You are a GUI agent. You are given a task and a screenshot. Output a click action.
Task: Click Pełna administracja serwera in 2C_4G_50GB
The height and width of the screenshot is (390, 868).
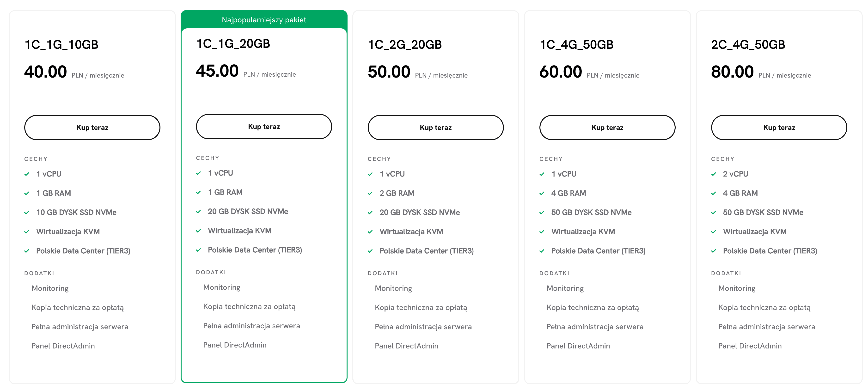coord(767,327)
